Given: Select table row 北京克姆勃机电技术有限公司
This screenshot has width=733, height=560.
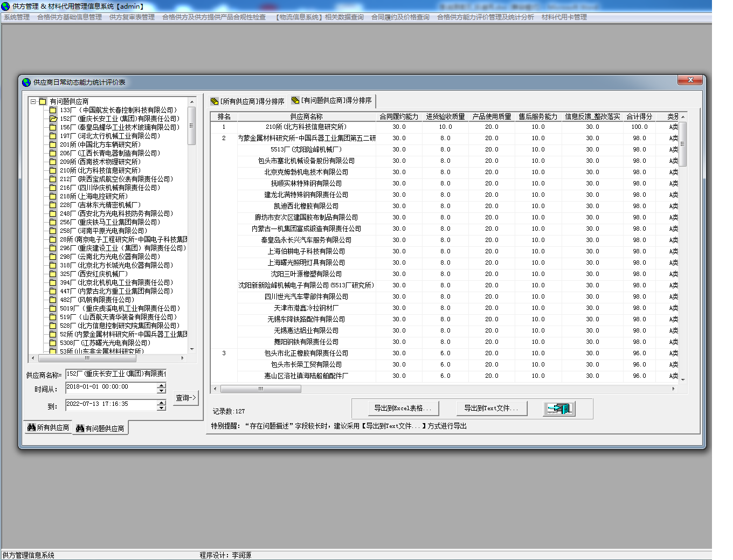Looking at the screenshot, I should coord(306,172).
